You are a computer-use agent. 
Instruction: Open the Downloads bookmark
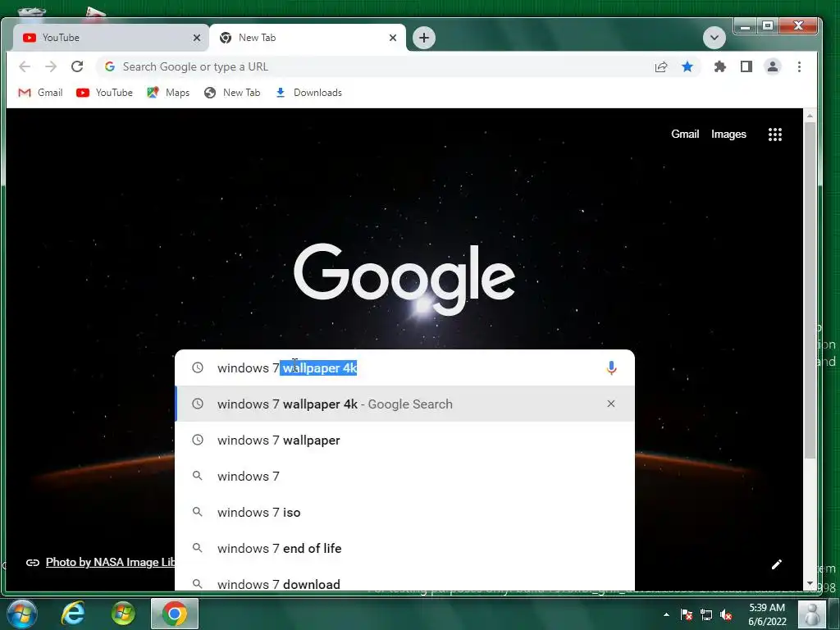(308, 93)
